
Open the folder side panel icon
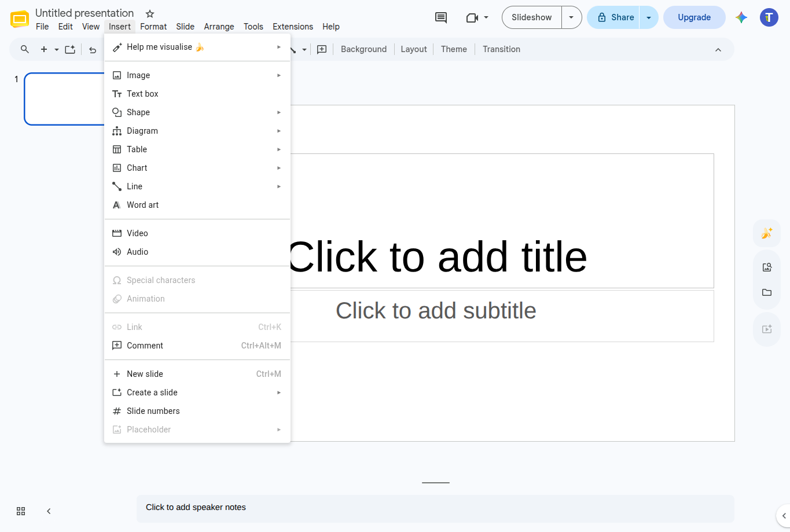point(767,292)
